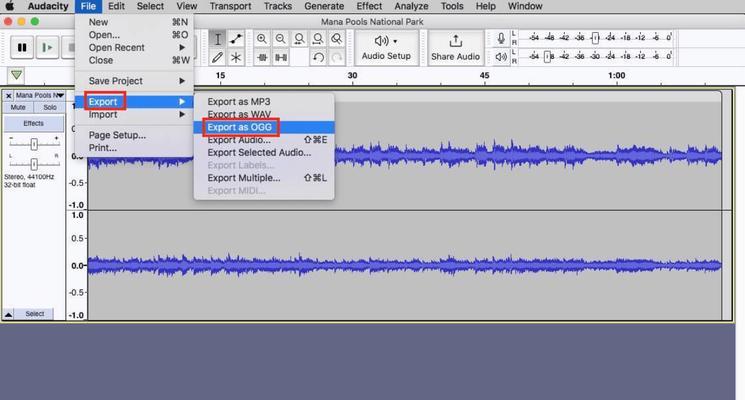The width and height of the screenshot is (745, 400).
Task: Choose New from the File menu
Action: pyautogui.click(x=134, y=22)
